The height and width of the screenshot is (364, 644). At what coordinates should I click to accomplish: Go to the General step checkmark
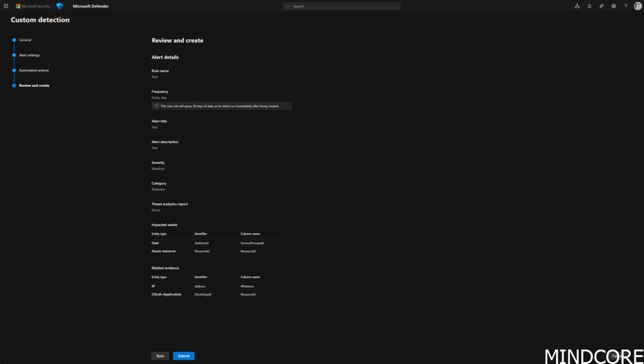click(x=14, y=40)
